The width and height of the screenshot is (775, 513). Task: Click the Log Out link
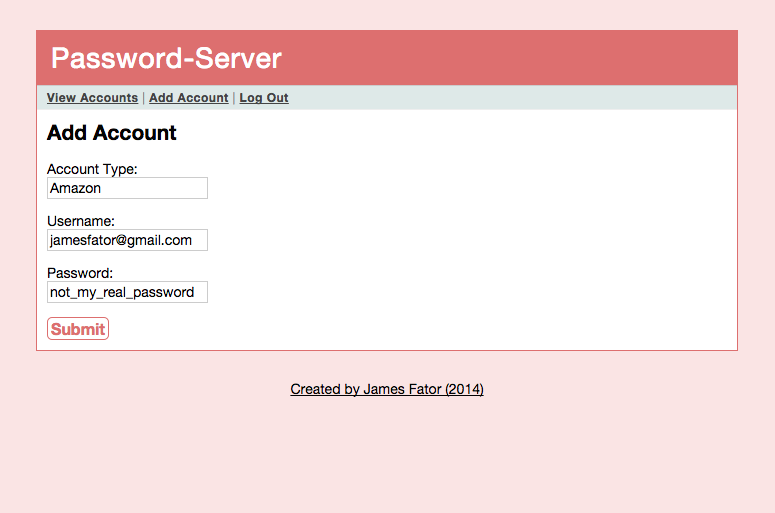coord(264,98)
